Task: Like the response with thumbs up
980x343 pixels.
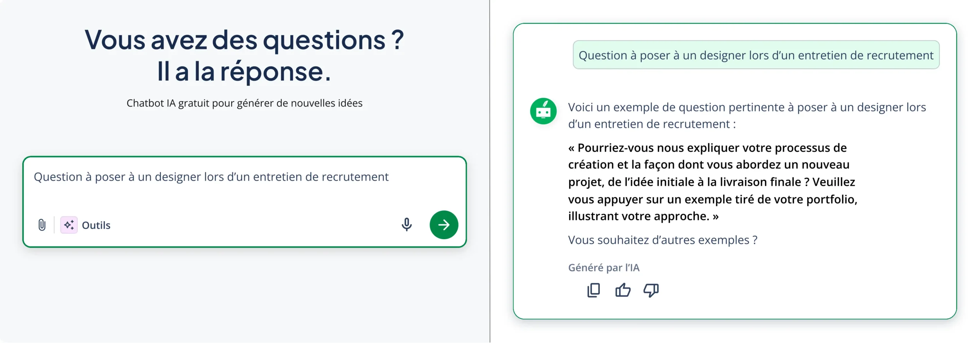Action: pyautogui.click(x=623, y=290)
